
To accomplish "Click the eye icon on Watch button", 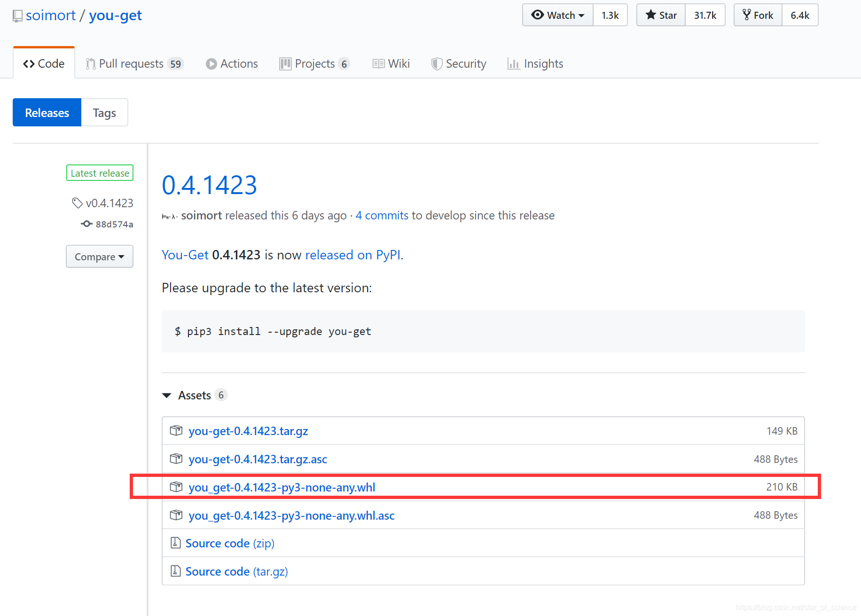I will [x=537, y=15].
